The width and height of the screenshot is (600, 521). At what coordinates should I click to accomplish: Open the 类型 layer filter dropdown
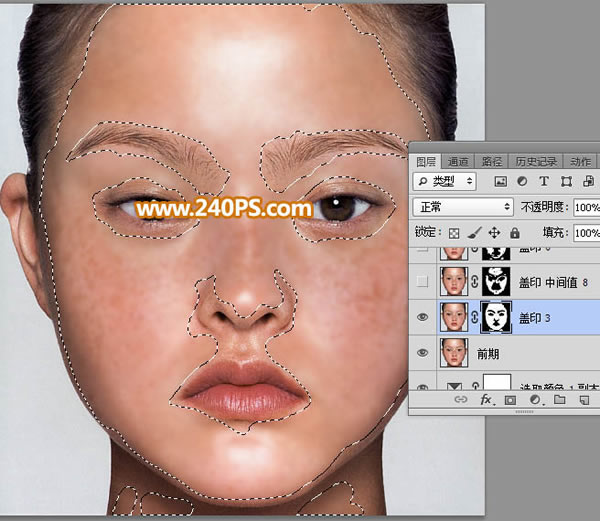445,182
